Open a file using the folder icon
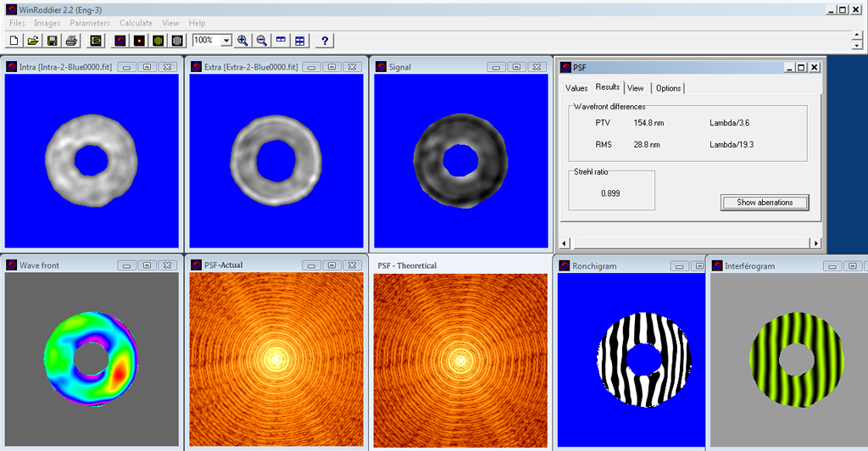The image size is (868, 451). pos(33,41)
